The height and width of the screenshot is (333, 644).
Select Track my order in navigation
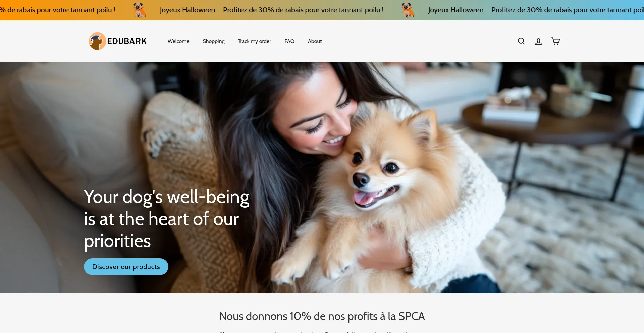tap(255, 41)
